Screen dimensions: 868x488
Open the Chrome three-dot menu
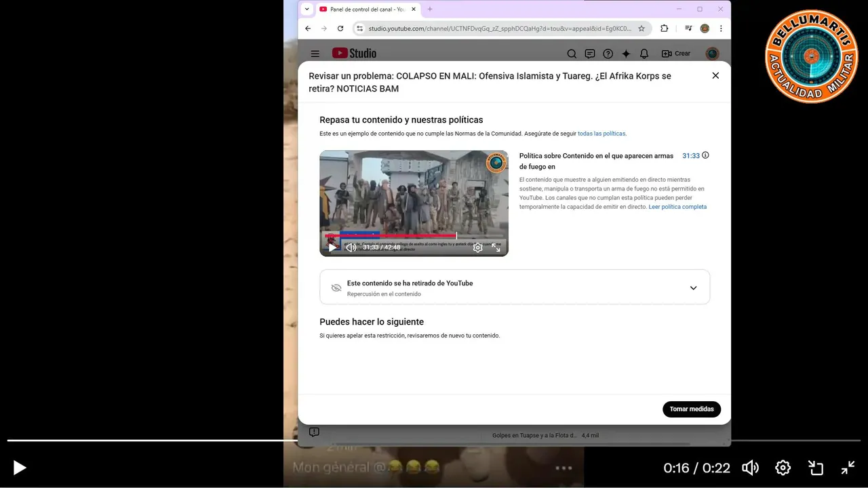click(721, 28)
